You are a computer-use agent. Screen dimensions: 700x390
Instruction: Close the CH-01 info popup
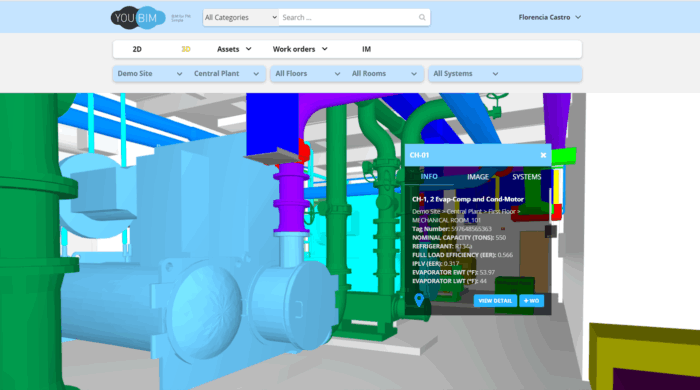pyautogui.click(x=543, y=155)
